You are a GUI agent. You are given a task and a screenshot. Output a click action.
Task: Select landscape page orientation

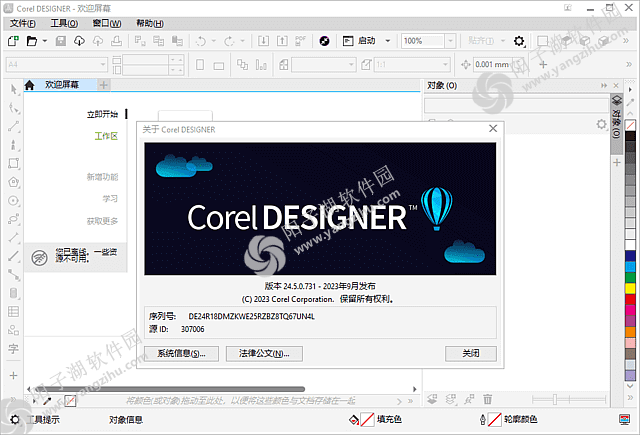pos(219,65)
